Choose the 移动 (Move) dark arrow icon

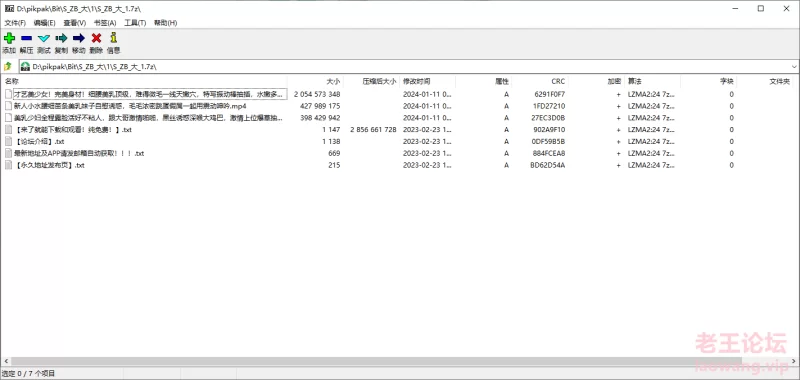coord(79,38)
